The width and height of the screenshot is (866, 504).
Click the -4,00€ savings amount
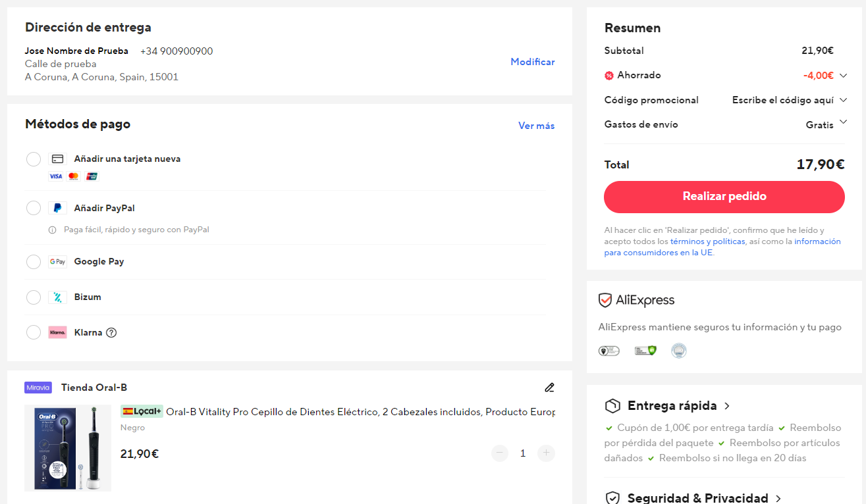[819, 76]
